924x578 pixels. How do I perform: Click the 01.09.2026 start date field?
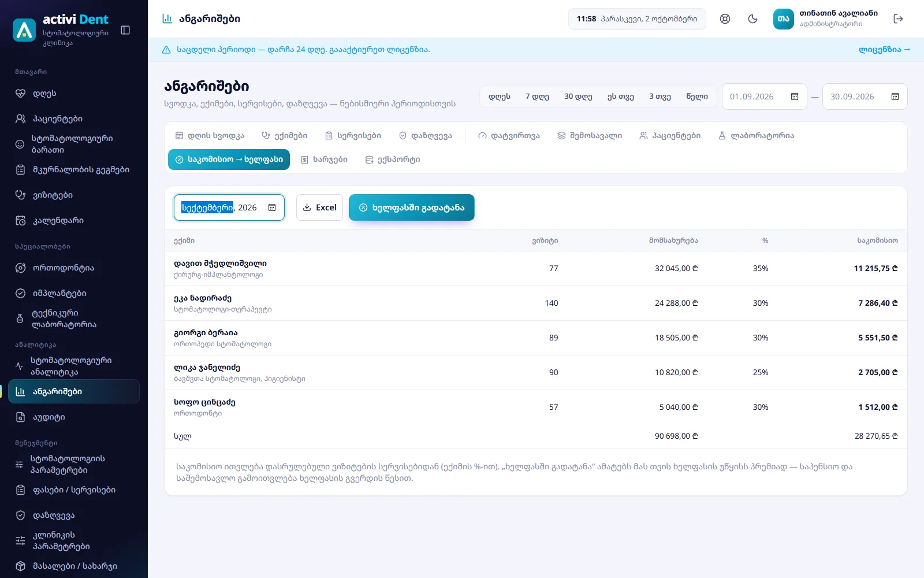point(764,97)
